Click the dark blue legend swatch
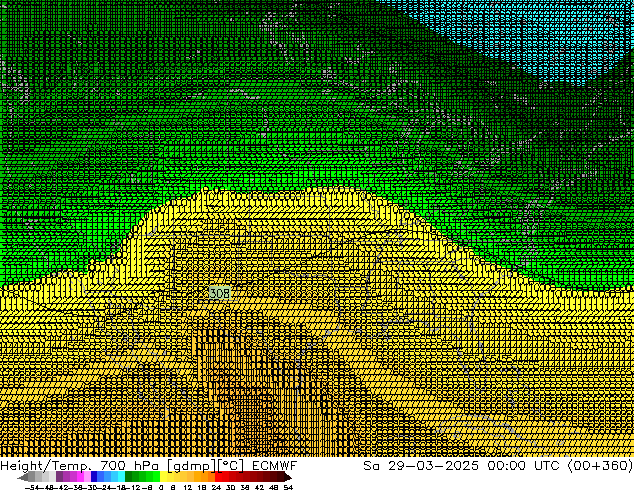The height and width of the screenshot is (490, 634). click(x=94, y=477)
